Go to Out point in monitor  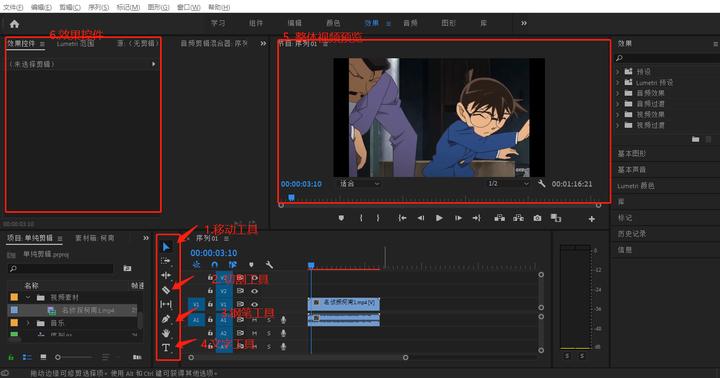coord(477,218)
